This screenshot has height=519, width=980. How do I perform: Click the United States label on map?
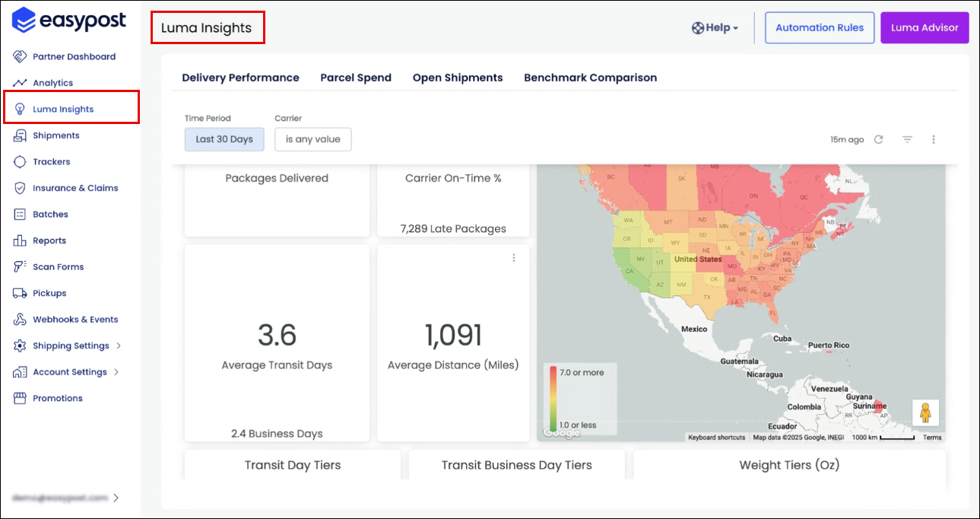(x=698, y=259)
